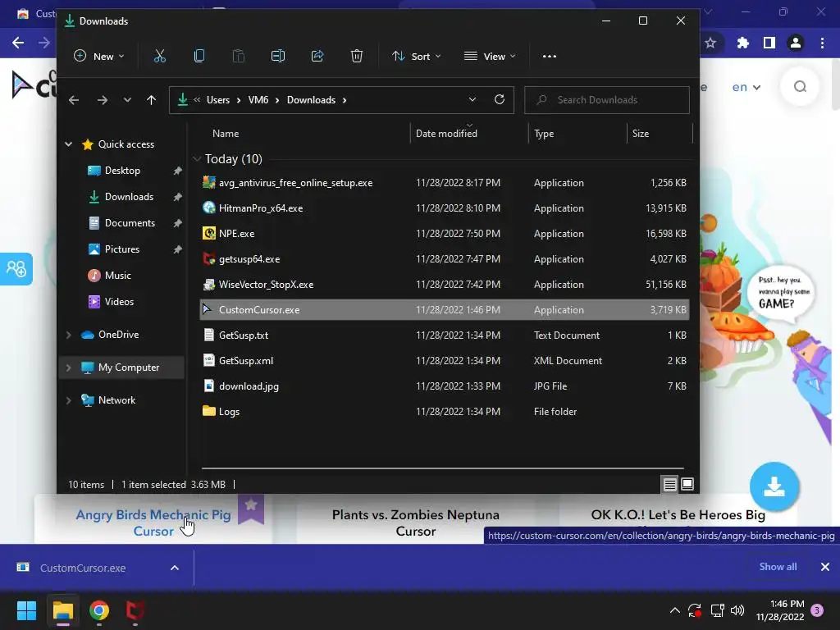
Task: Click horizontal scrollbar in file list
Action: (442, 468)
